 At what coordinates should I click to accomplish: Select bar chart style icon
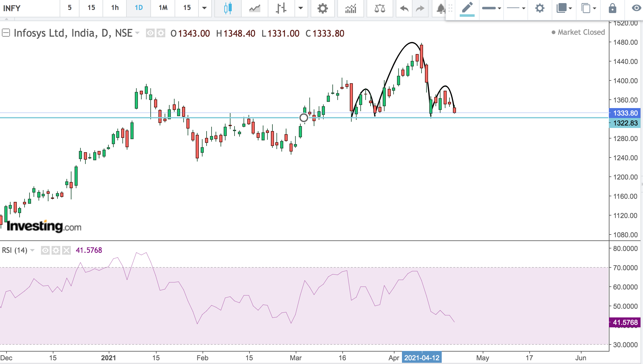tap(281, 8)
